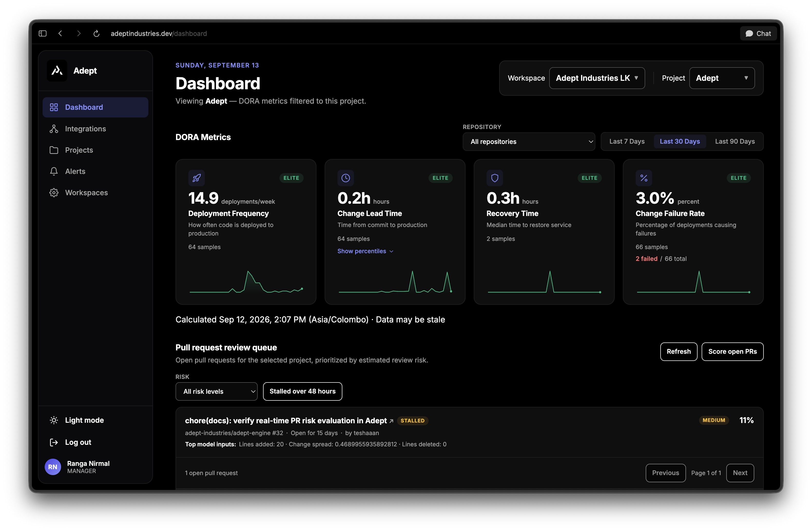Click the Deployment Frequency sparkline chart

[246, 282]
